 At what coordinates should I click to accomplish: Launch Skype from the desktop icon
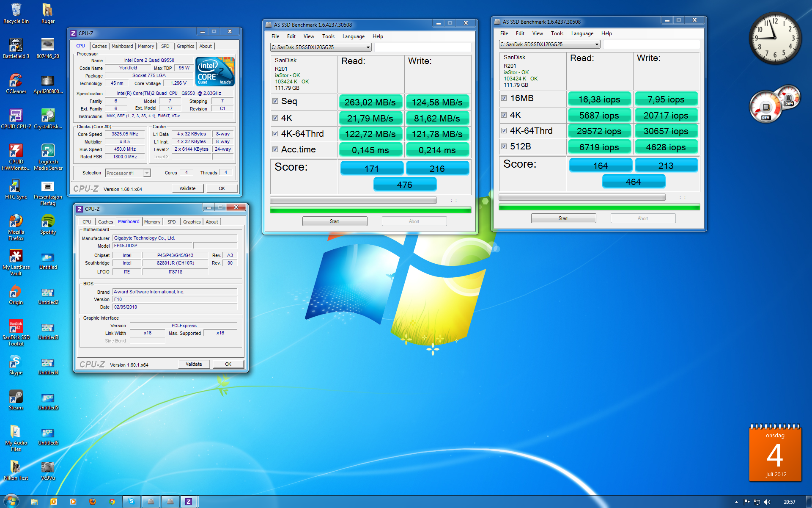16,364
